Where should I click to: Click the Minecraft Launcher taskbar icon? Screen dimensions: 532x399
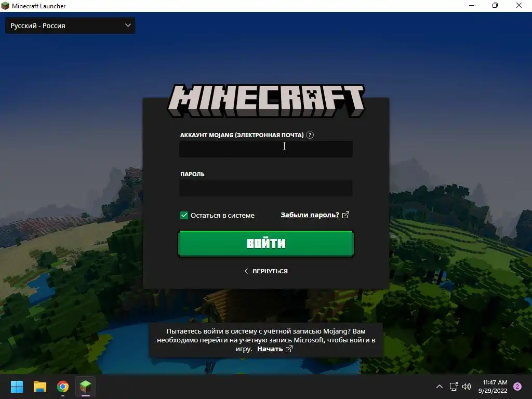[x=86, y=387]
